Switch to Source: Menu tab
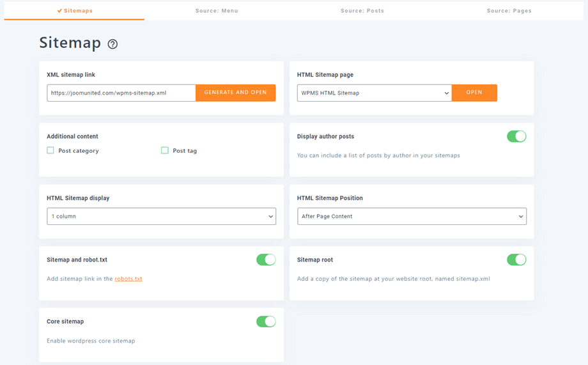This screenshot has height=365, width=588. [x=217, y=11]
